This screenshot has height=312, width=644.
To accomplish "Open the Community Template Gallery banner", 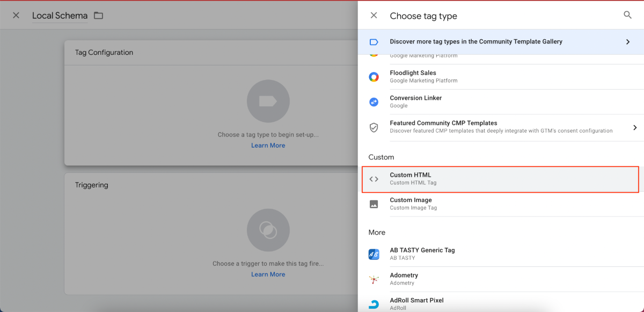I will coord(501,42).
